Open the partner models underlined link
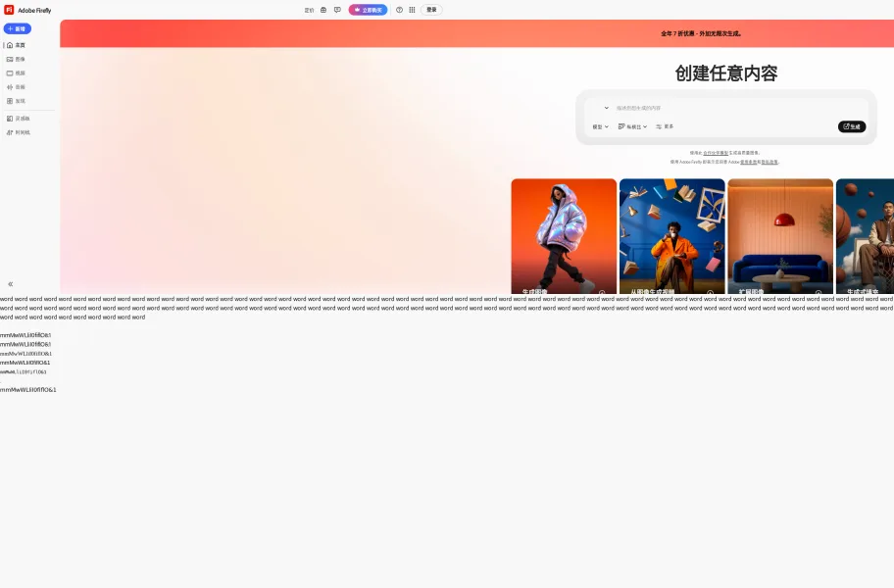The width and height of the screenshot is (894, 588). (716, 153)
